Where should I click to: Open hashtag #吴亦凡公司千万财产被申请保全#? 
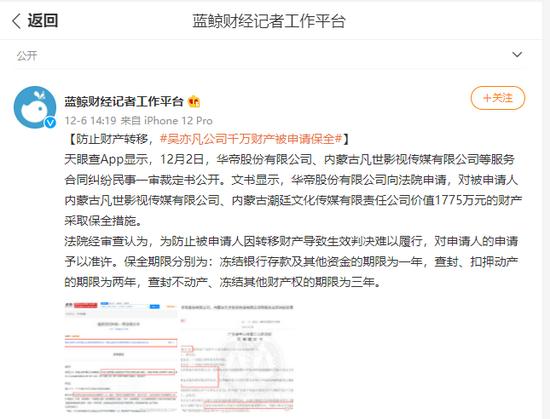click(x=251, y=139)
